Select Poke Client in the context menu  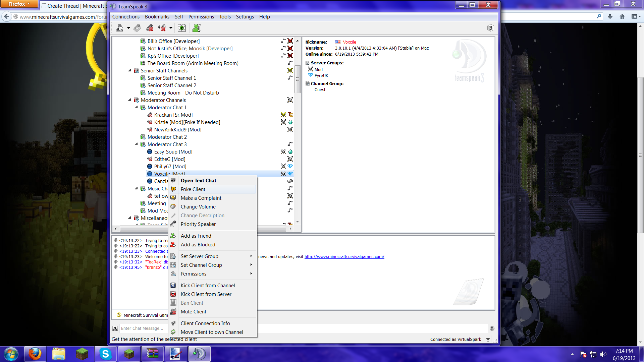pyautogui.click(x=213, y=189)
